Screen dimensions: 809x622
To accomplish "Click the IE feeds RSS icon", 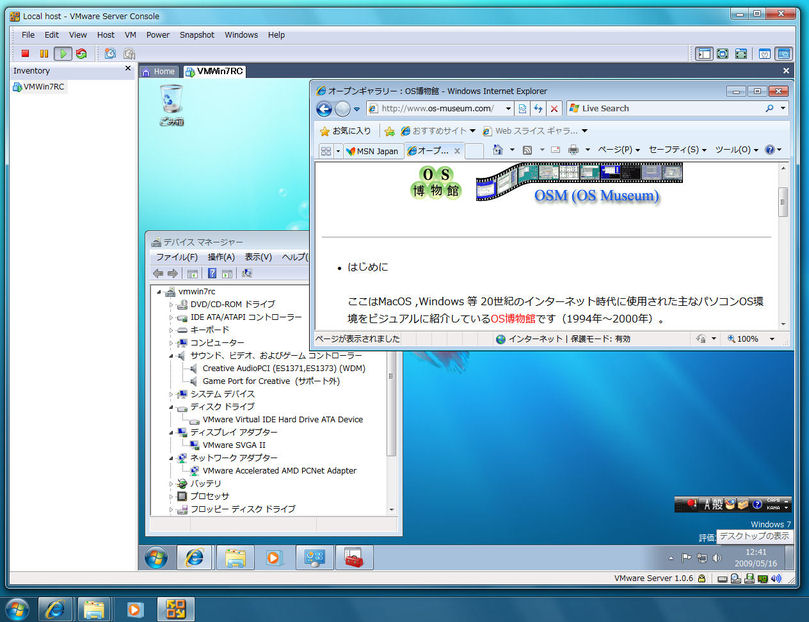I will (x=527, y=150).
